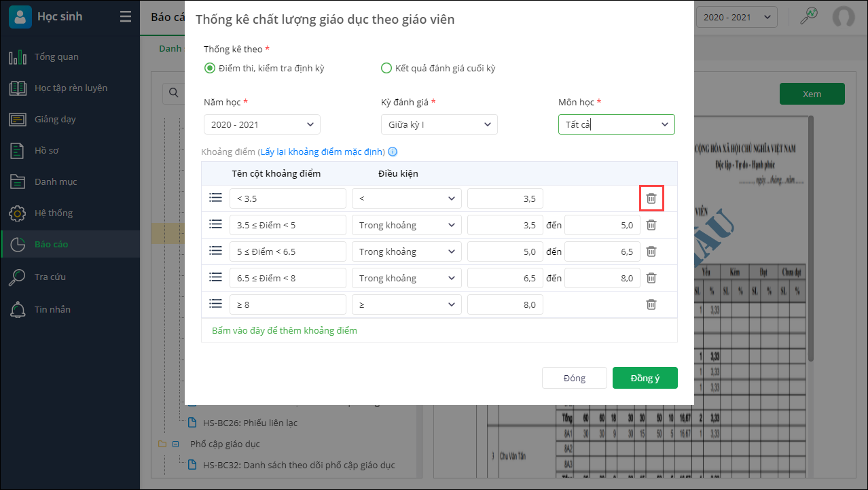Click the Đồng ý button

pos(645,379)
